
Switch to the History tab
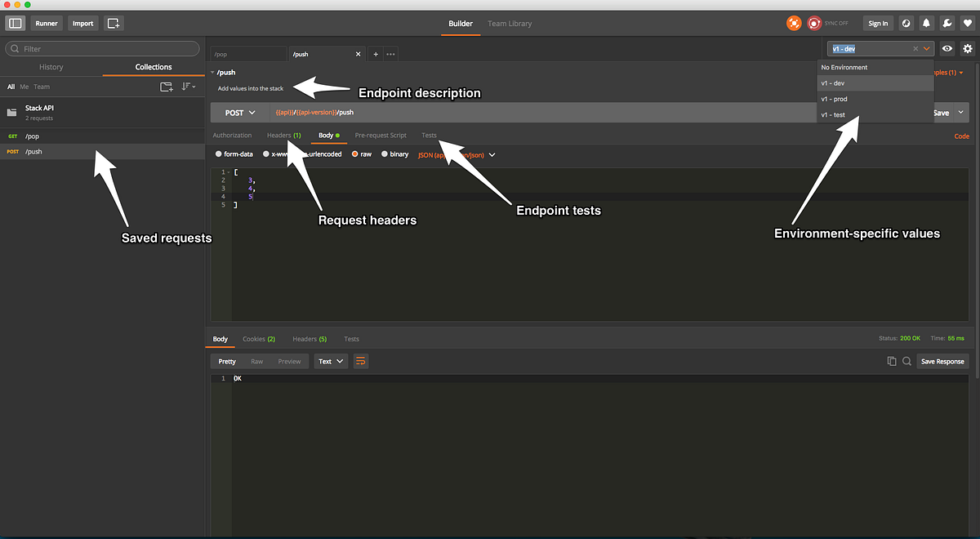click(x=51, y=66)
